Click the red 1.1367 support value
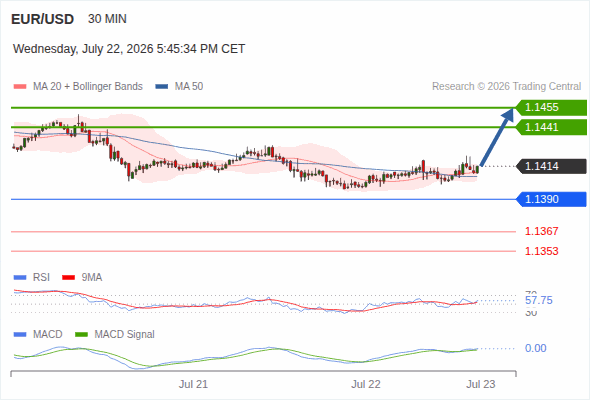The width and height of the screenshot is (590, 400). tap(541, 231)
